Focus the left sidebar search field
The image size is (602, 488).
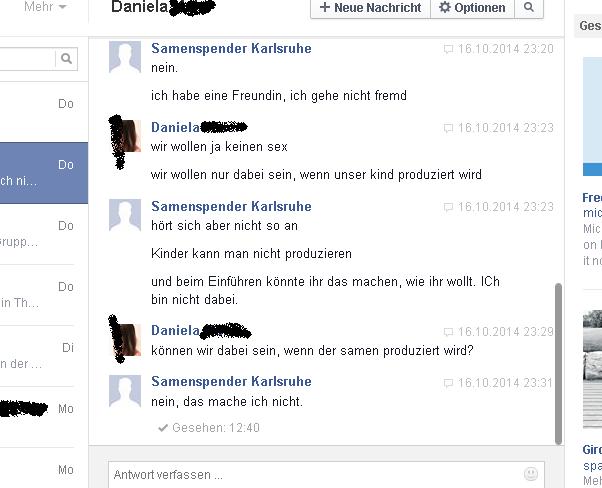click(x=28, y=59)
